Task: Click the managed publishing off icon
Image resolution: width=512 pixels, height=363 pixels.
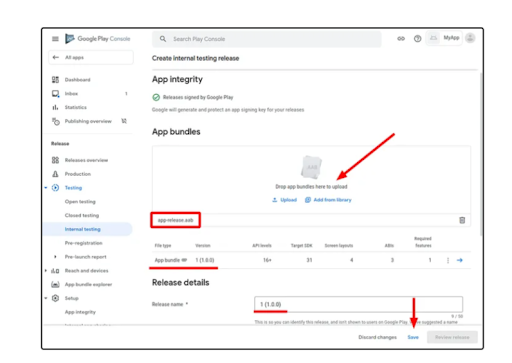Action: click(x=124, y=121)
